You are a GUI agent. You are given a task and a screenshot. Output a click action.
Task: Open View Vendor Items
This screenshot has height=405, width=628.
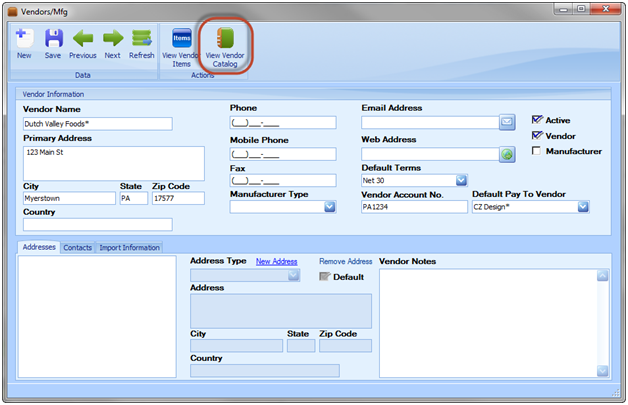tap(182, 39)
